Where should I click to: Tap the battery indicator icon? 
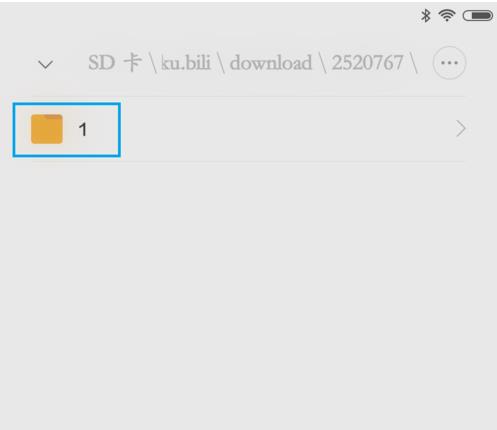[478, 16]
